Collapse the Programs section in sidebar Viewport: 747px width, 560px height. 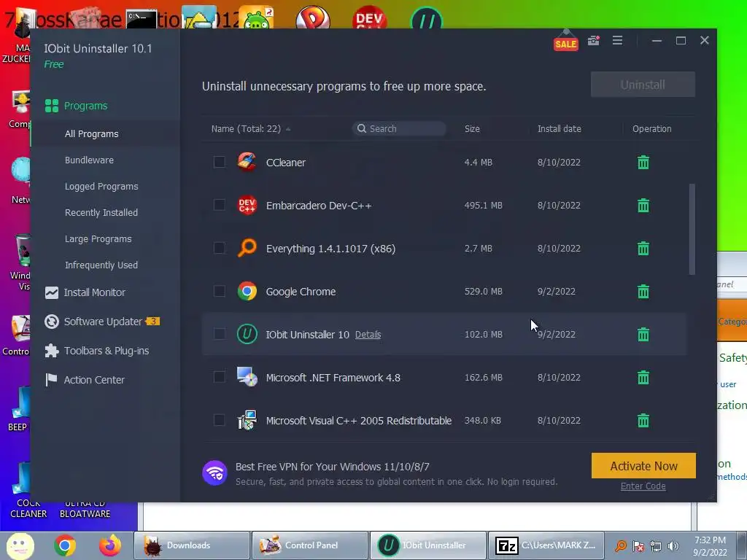coord(76,106)
